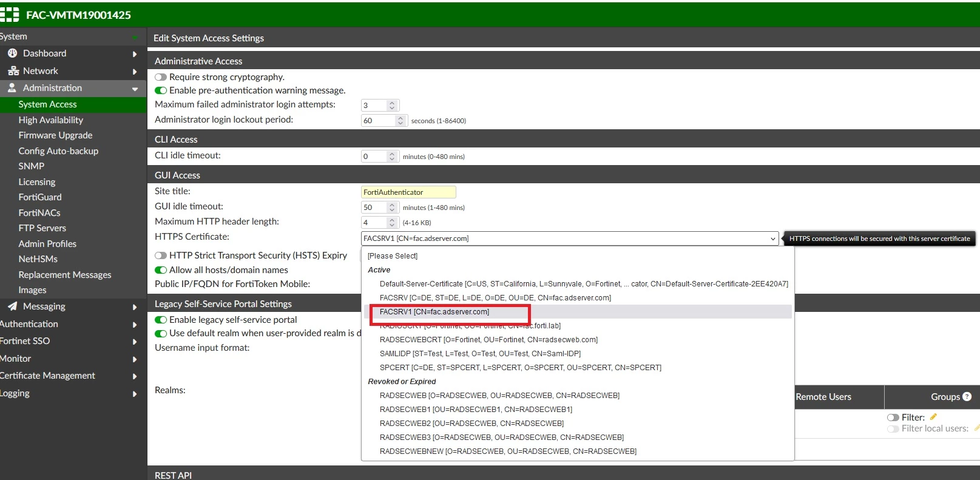
Task: Toggle Require strong cryptography switch
Action: pos(161,77)
